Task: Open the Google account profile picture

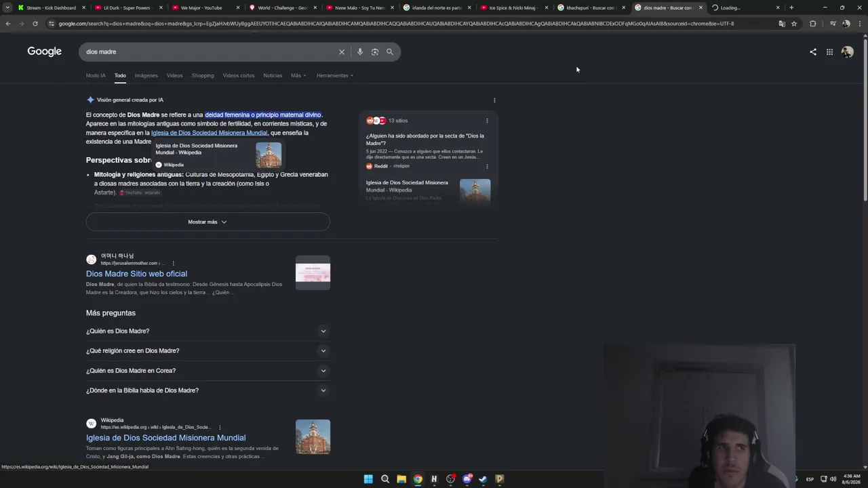Action: tap(847, 52)
